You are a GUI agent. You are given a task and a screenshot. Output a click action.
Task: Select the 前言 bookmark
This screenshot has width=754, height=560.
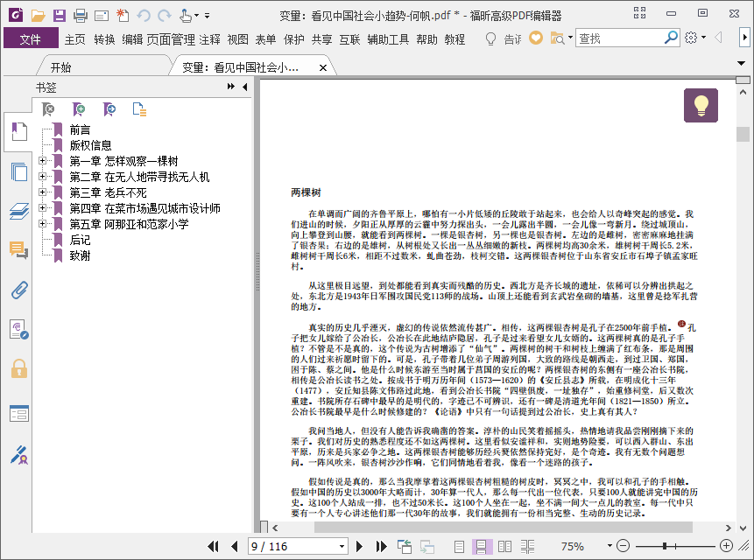point(80,129)
